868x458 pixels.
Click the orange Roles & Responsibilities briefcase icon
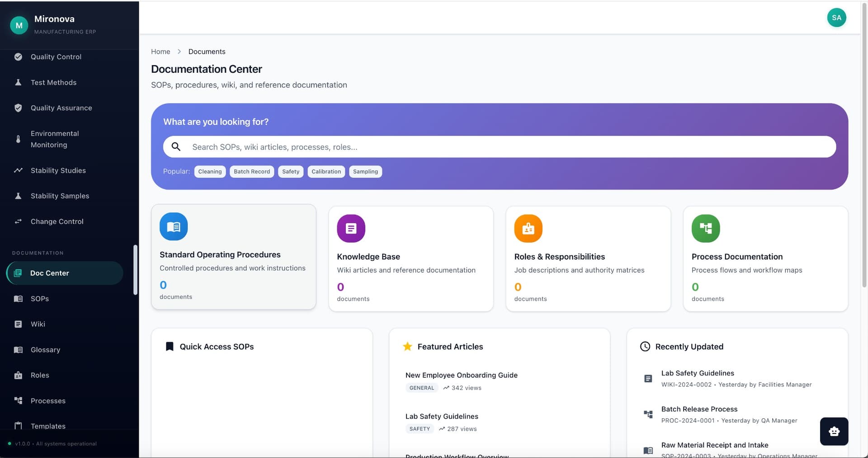point(528,228)
